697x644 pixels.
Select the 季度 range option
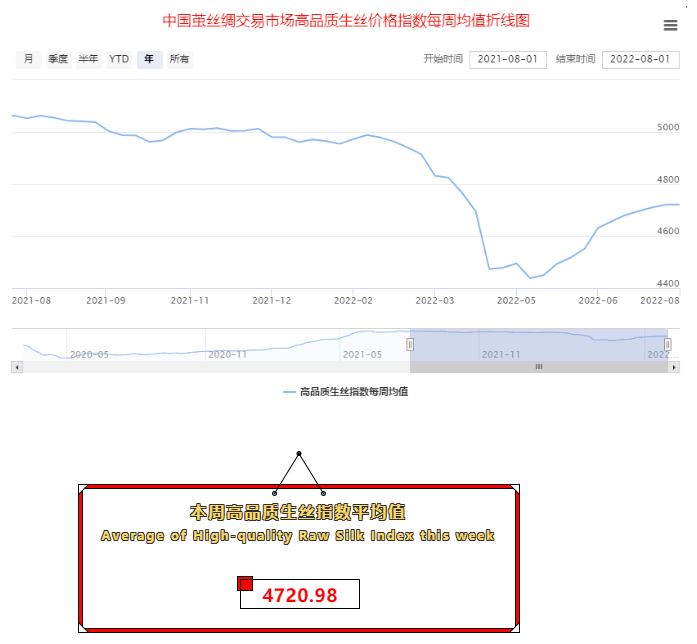[58, 60]
